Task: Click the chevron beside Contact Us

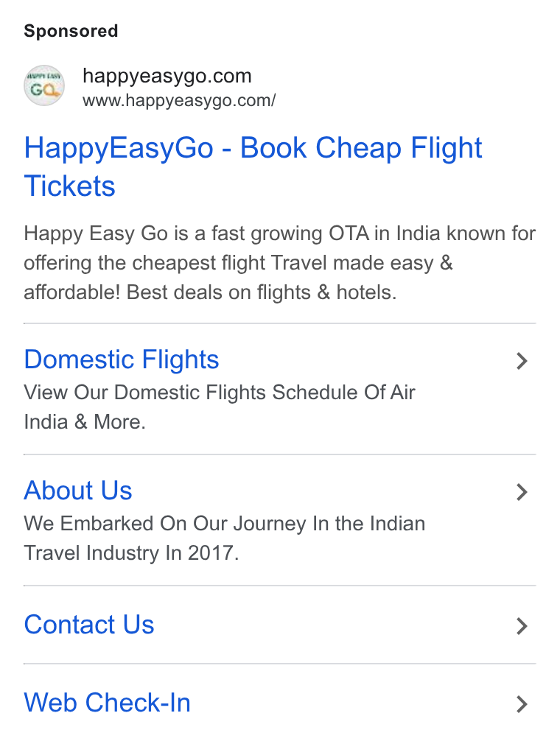Action: click(522, 626)
